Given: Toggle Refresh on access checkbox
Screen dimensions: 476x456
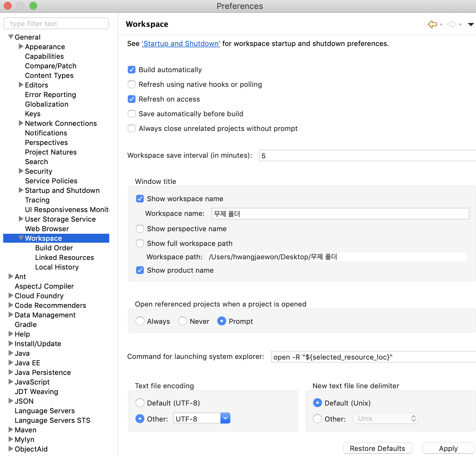Looking at the screenshot, I should 132,99.
